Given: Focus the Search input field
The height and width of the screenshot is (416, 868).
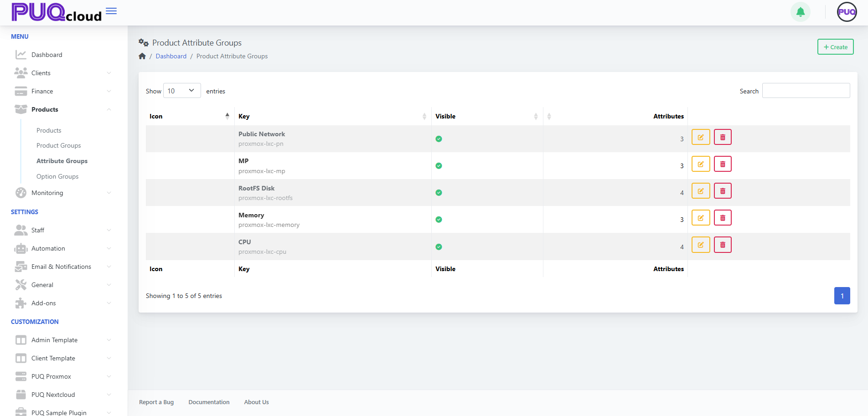Looking at the screenshot, I should pos(806,90).
